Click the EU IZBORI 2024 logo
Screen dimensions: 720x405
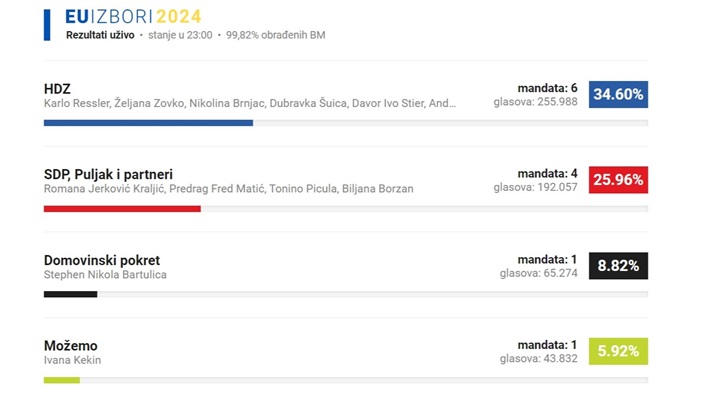pyautogui.click(x=132, y=16)
